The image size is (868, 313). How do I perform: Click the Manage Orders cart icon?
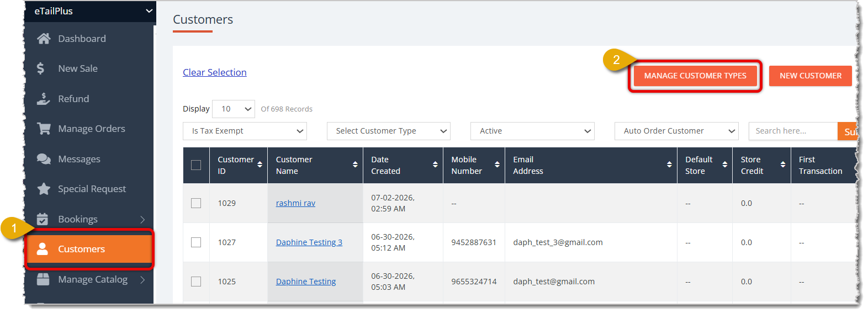point(44,129)
